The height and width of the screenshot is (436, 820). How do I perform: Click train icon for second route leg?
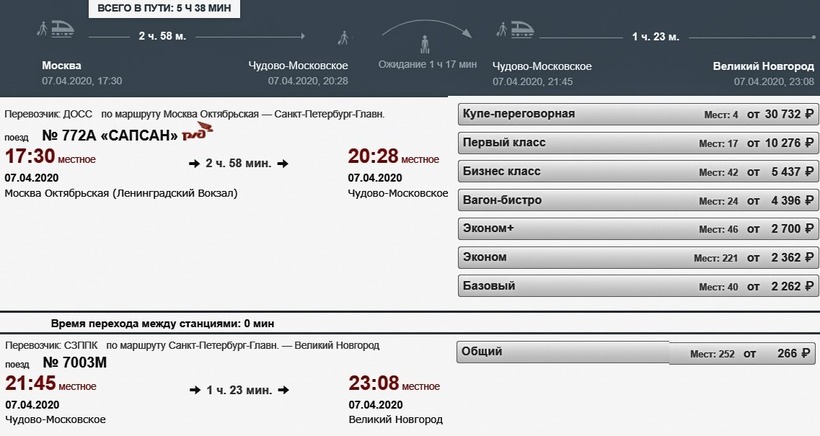point(522,29)
